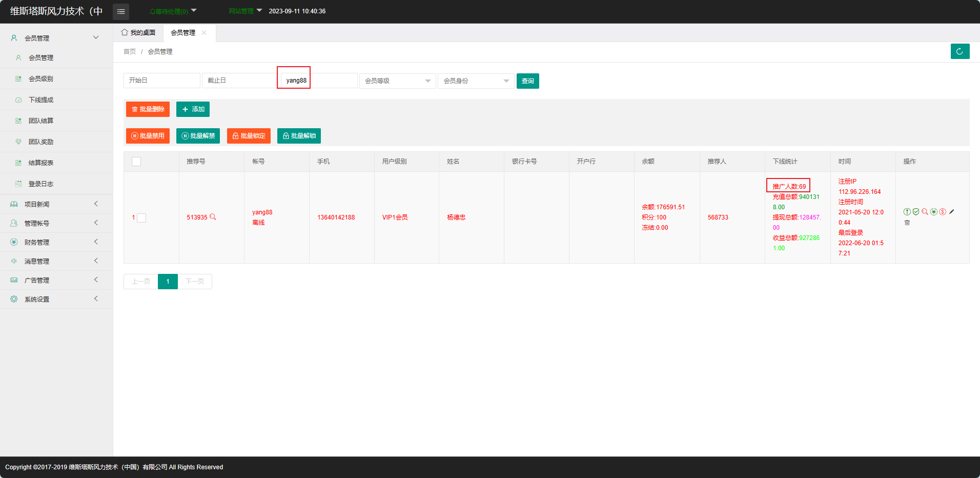Switch to the 我的桌面 tab
The height and width of the screenshot is (478, 980).
coord(138,33)
